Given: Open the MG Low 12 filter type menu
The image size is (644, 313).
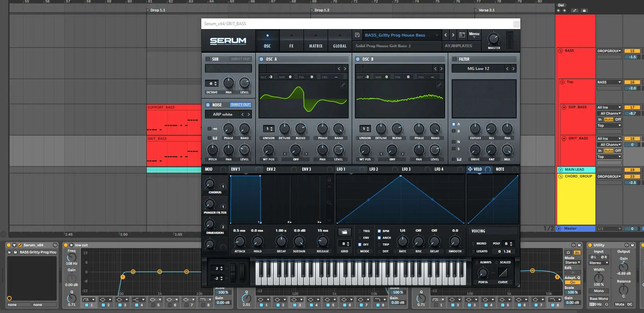Looking at the screenshot, I should pos(478,68).
